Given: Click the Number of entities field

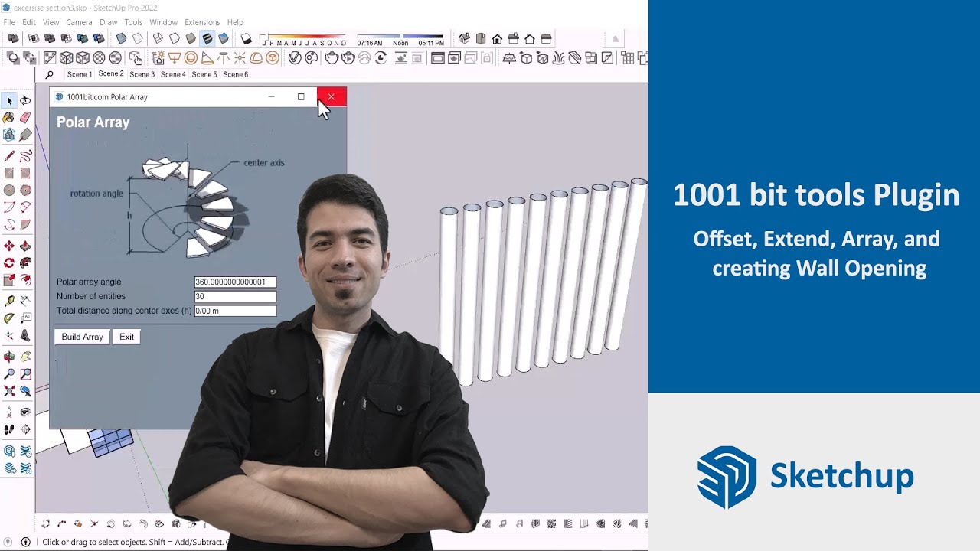Looking at the screenshot, I should (235, 296).
